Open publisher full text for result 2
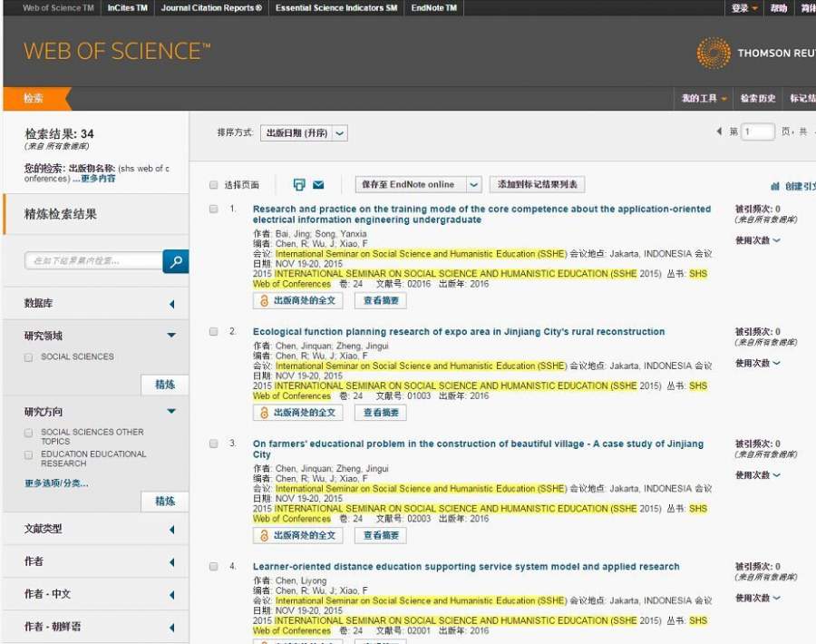The width and height of the screenshot is (816, 644). [297, 413]
